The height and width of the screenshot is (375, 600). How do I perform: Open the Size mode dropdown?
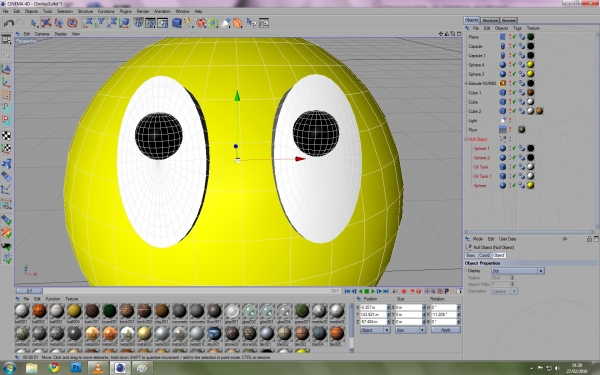(x=410, y=330)
